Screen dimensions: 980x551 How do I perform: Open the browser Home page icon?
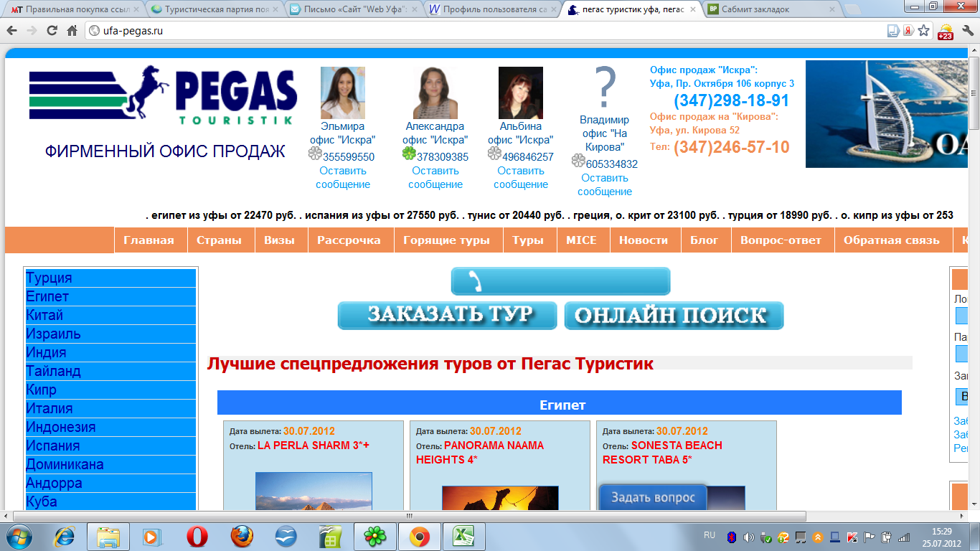(72, 31)
